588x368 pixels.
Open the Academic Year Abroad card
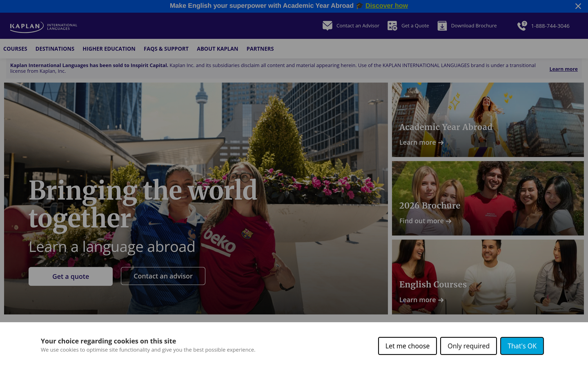click(x=488, y=120)
